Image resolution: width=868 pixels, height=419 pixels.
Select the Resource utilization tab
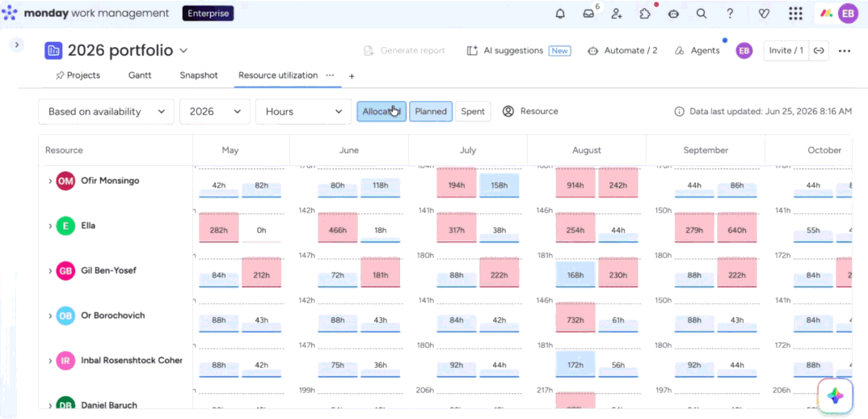[278, 75]
